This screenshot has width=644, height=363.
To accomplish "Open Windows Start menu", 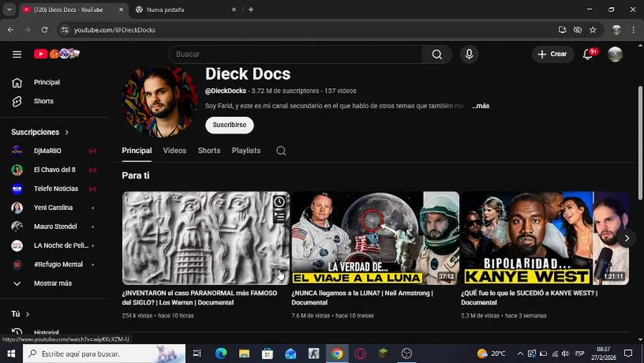I will coord(11,354).
